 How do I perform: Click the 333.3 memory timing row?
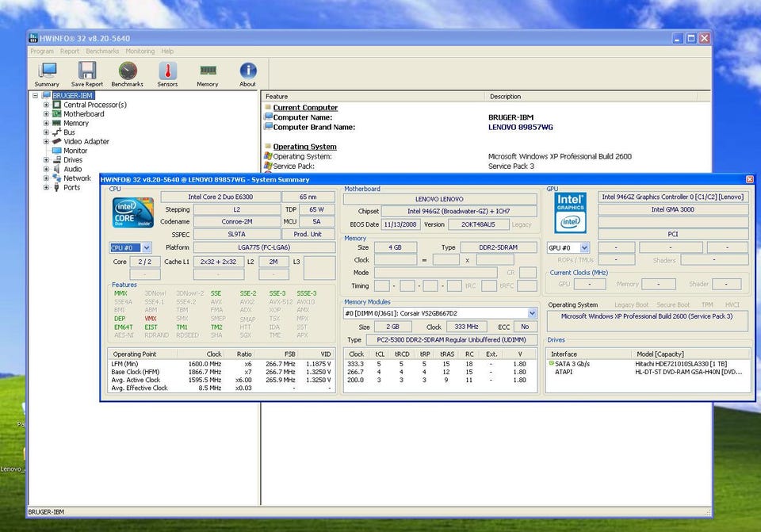coord(440,364)
